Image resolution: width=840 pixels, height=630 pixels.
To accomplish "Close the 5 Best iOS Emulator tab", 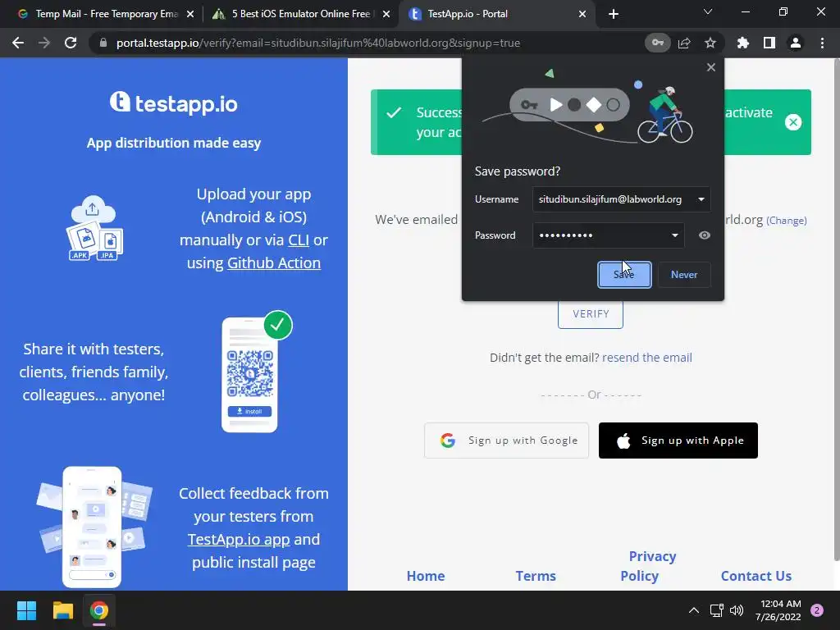I will pos(386,14).
